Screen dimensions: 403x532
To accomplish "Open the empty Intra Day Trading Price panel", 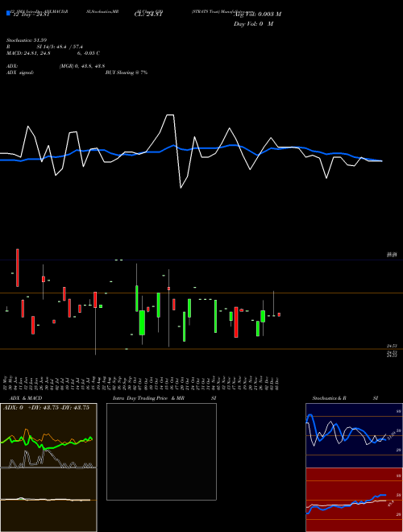I will (x=161, y=451).
